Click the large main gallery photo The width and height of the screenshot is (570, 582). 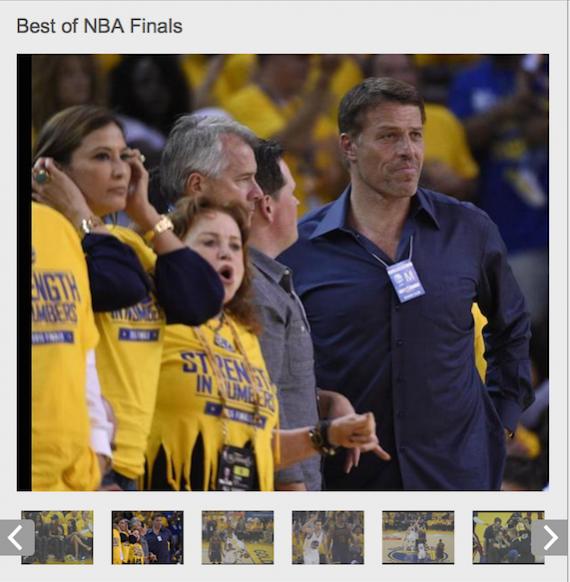[283, 272]
